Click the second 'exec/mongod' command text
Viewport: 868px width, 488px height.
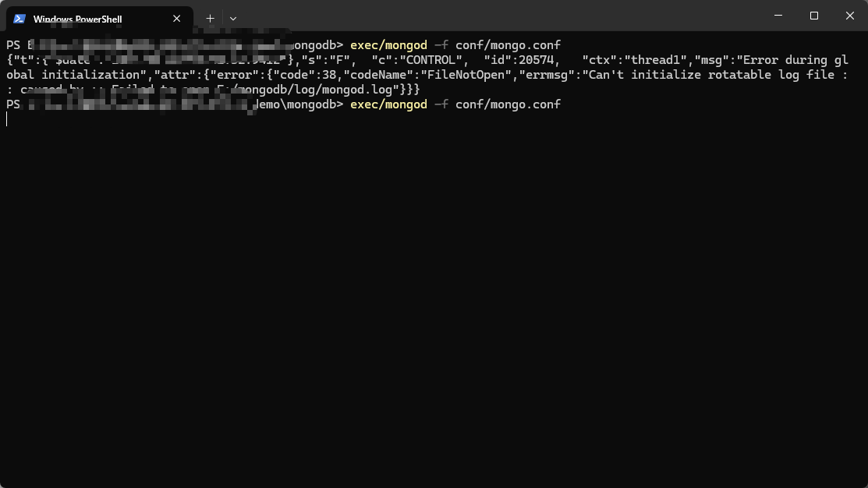[388, 104]
